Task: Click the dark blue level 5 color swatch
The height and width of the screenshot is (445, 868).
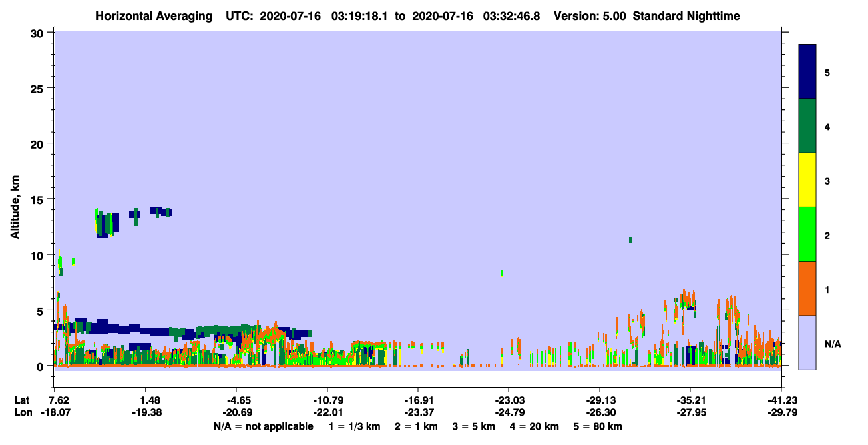Action: click(807, 71)
